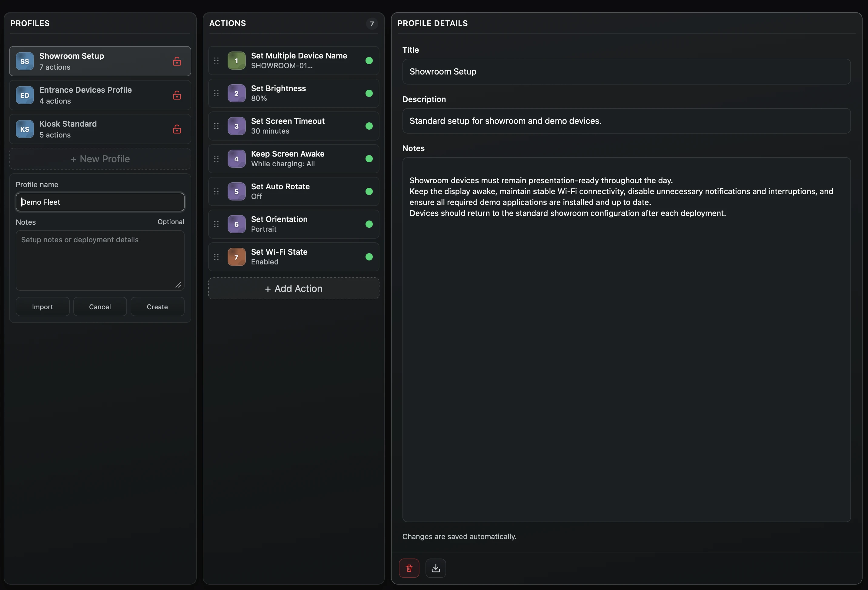Screen dimensions: 868x590
Task: Click the lock icon on Kiosk Standard profile
Action: pos(177,129)
